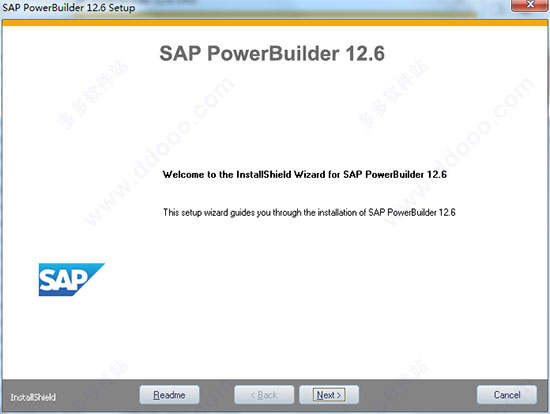
Task: Click the setup wizard description sentence
Action: [309, 212]
